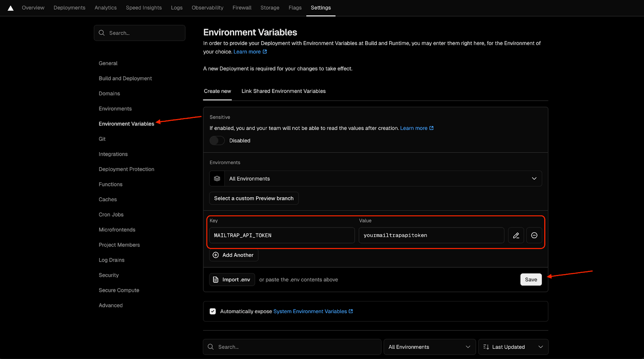
Task: Click the MAILTRAP_API_TOKEN key field
Action: pyautogui.click(x=282, y=235)
